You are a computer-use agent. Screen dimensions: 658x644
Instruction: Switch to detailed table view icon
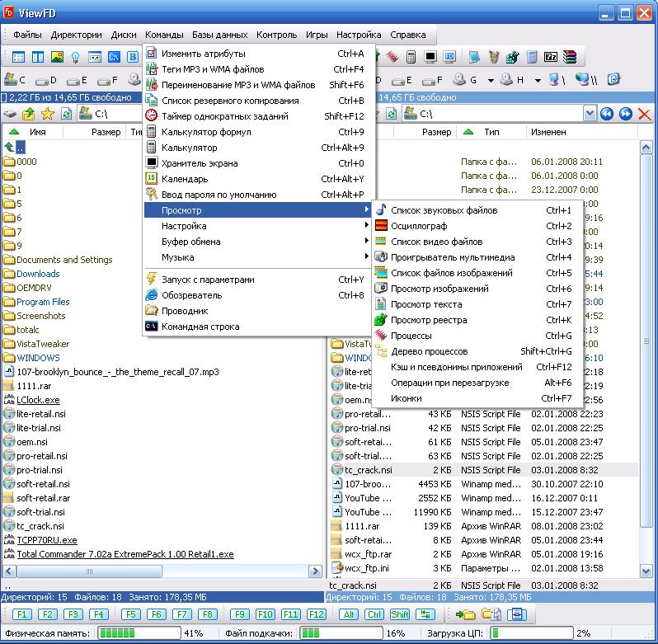pos(18,57)
